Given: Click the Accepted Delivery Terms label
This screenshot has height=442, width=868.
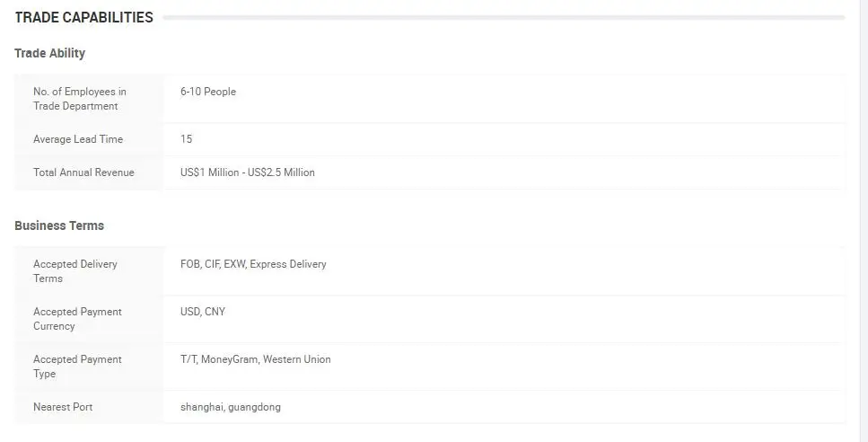Looking at the screenshot, I should pyautogui.click(x=75, y=270).
